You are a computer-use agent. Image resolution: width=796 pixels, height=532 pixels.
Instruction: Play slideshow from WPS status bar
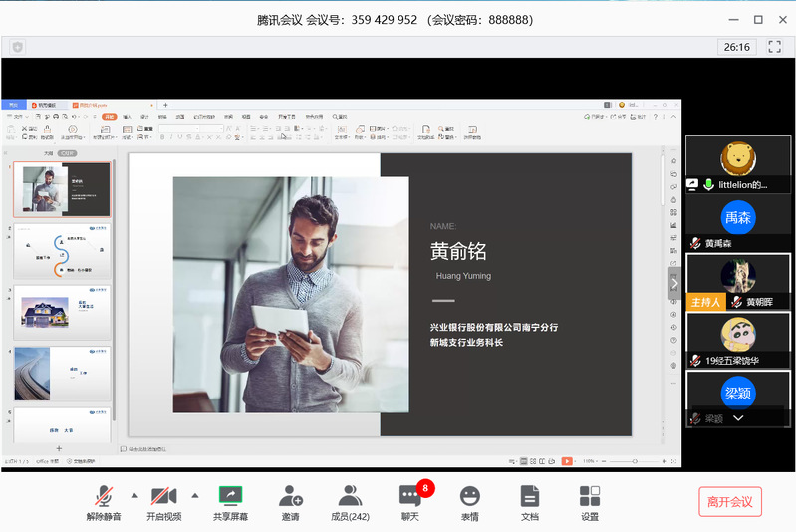coord(567,461)
